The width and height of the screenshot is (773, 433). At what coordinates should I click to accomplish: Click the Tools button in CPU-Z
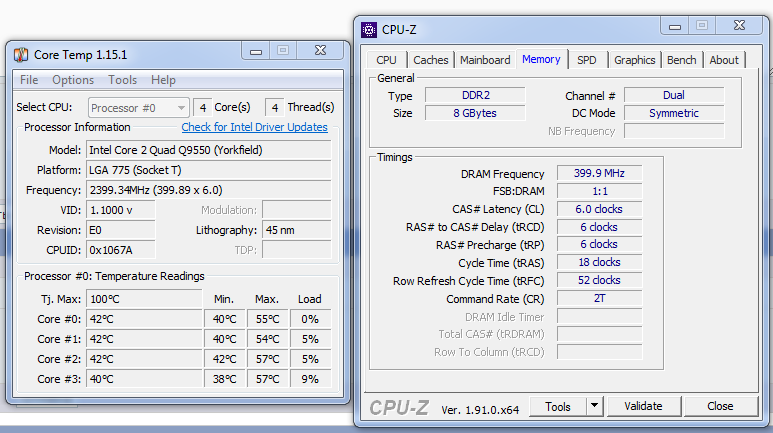tap(558, 406)
